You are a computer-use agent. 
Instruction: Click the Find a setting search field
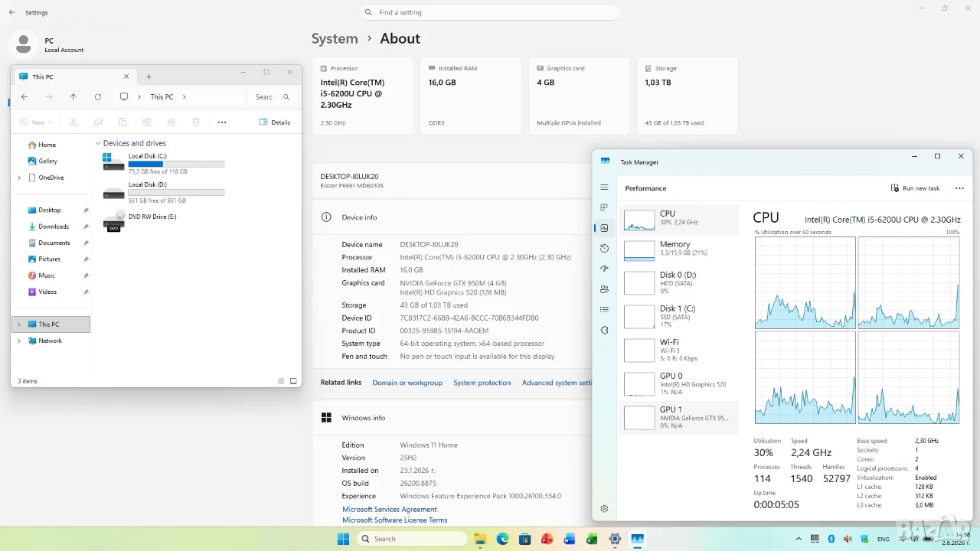pos(490,12)
